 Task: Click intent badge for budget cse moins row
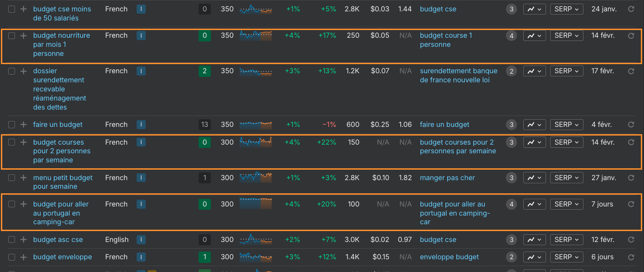(141, 9)
